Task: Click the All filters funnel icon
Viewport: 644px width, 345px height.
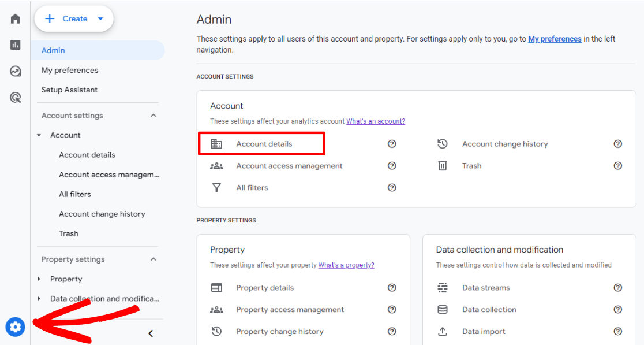Action: tap(216, 187)
